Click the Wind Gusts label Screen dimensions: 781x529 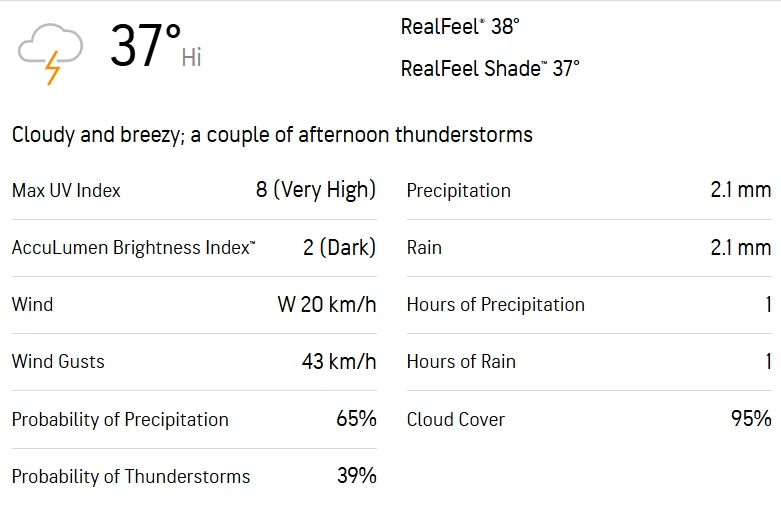tap(58, 361)
